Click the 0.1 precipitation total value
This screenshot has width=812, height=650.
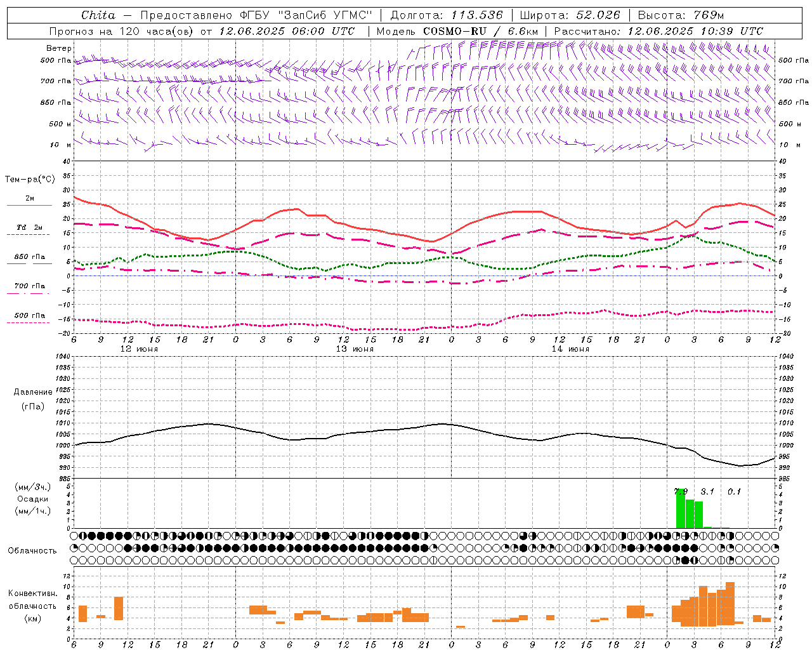tap(734, 491)
